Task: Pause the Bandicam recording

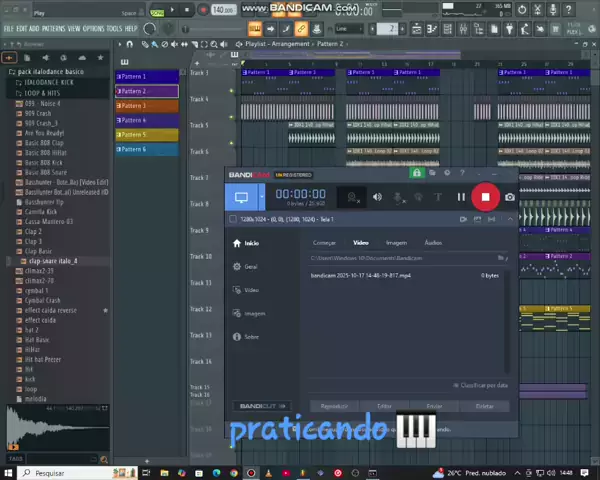Action: pos(461,197)
